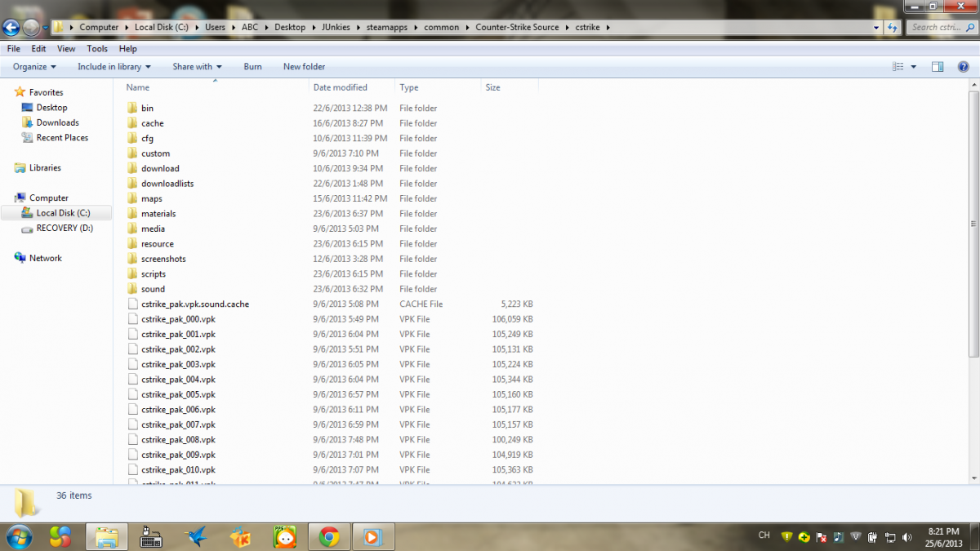Viewport: 980px width, 551px height.
Task: Open Google Chrome from the taskbar
Action: tap(329, 536)
